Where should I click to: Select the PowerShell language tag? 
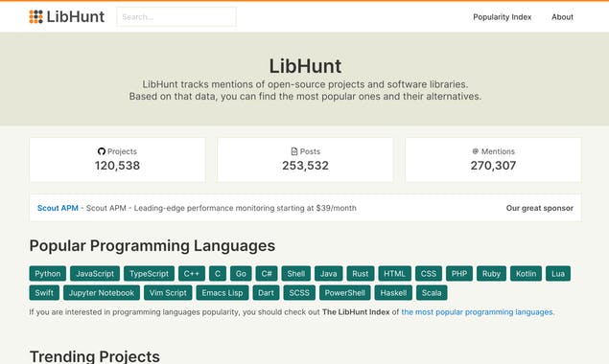pyautogui.click(x=345, y=292)
